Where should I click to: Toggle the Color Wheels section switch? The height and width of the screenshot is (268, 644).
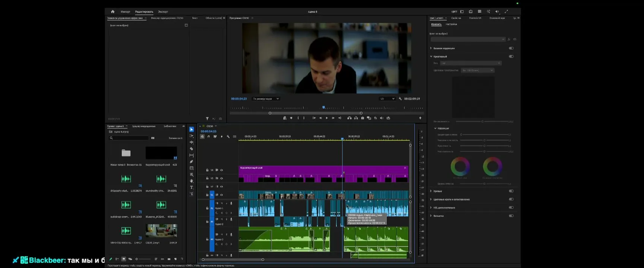tap(511, 199)
